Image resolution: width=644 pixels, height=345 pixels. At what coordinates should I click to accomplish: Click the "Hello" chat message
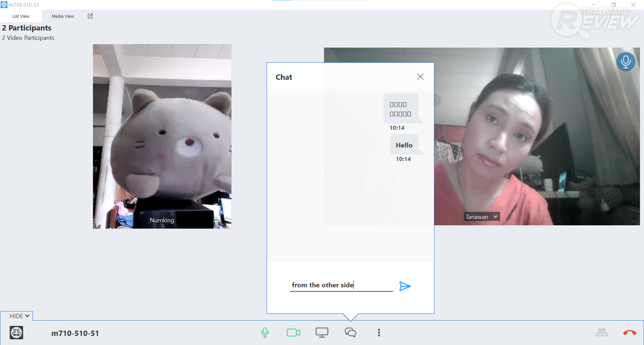point(404,145)
